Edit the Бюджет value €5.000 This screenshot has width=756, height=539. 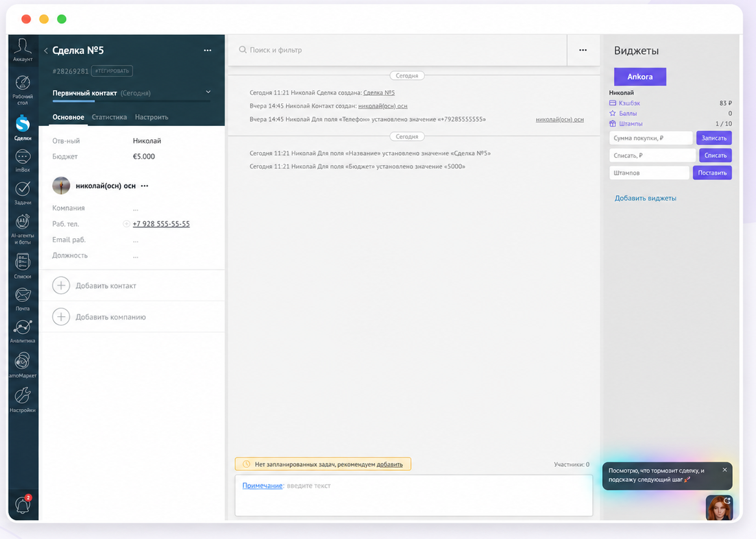[x=143, y=157]
